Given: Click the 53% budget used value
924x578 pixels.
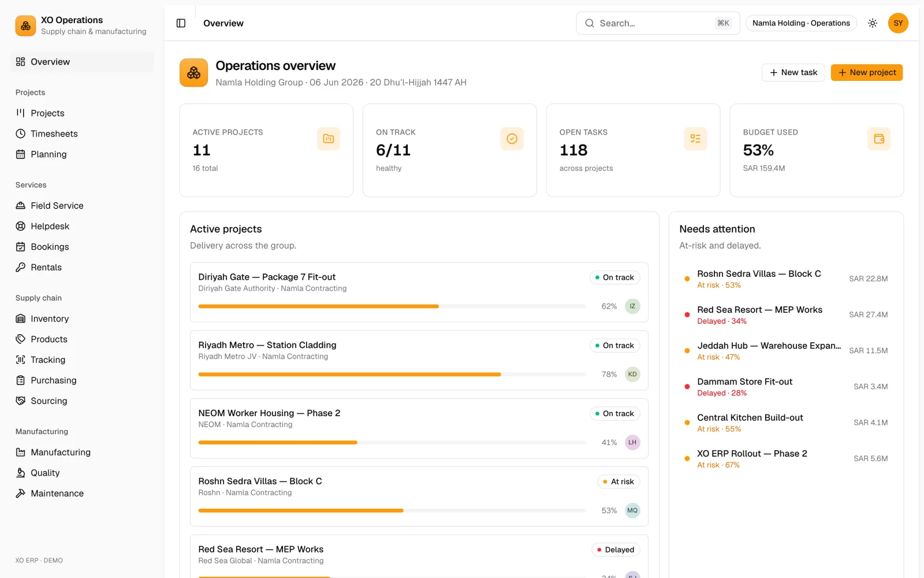Looking at the screenshot, I should [758, 150].
